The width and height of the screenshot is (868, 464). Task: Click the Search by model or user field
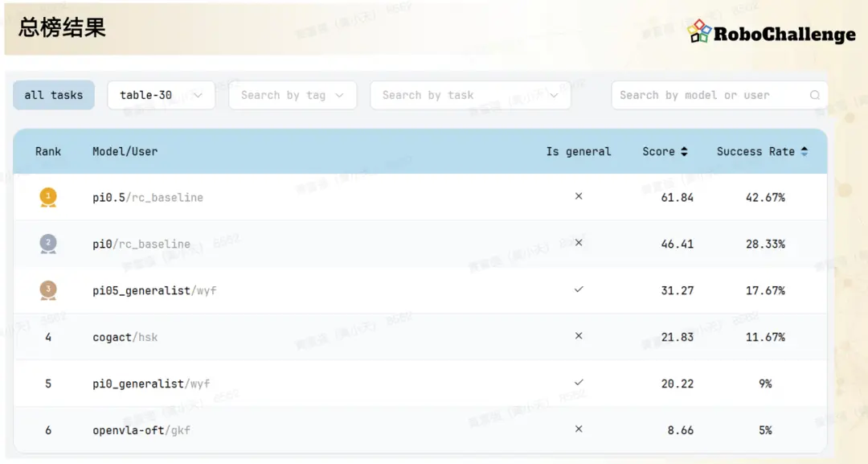click(x=719, y=95)
